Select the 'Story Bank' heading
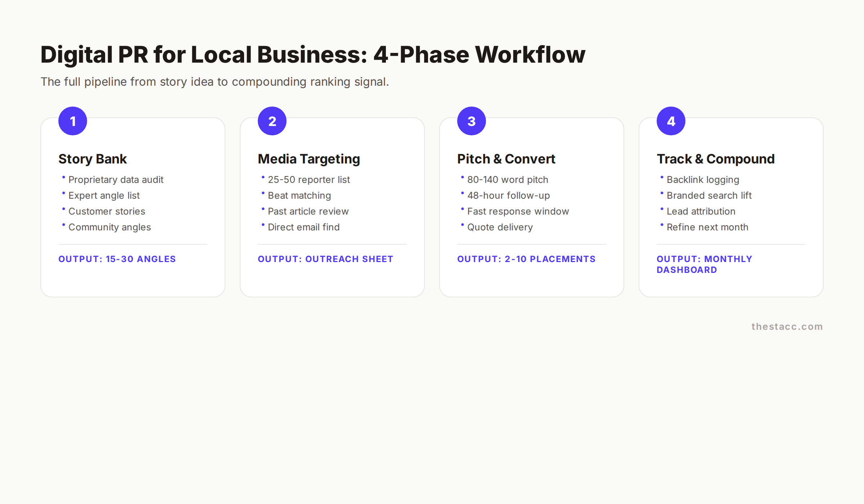The width and height of the screenshot is (864, 504). point(93,159)
